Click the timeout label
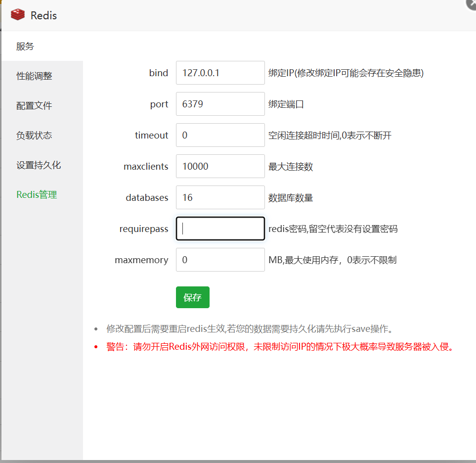 (151, 135)
